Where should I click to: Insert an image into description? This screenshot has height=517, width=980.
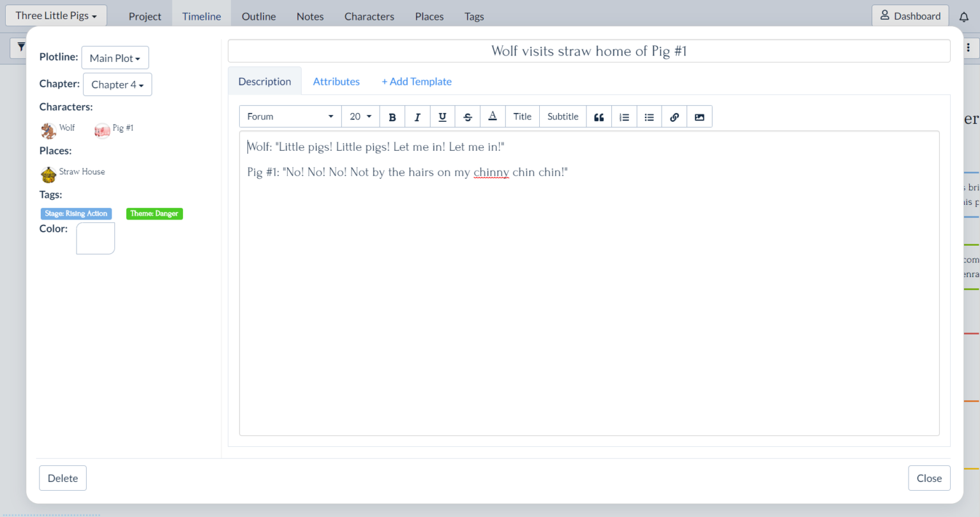(x=699, y=117)
